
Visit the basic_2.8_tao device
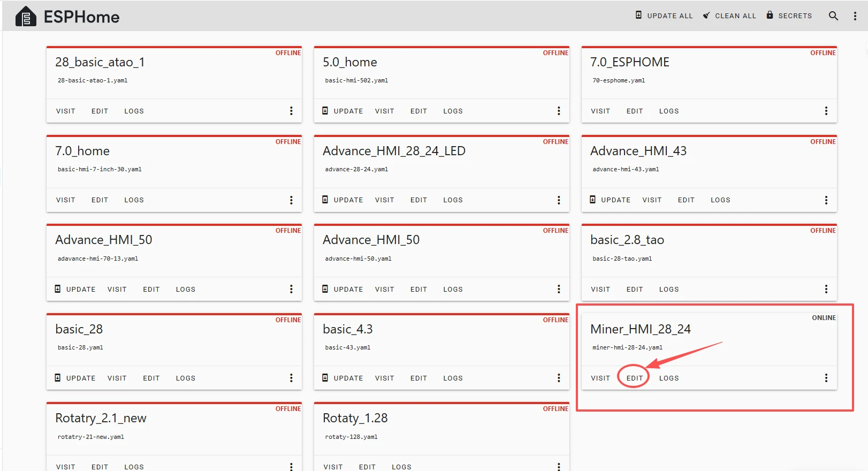(600, 289)
